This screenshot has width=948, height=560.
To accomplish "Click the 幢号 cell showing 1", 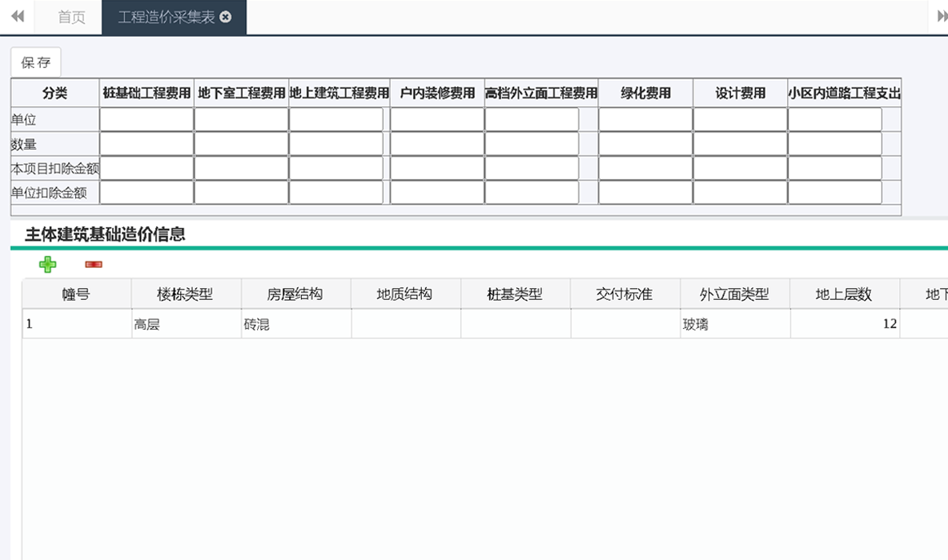I will coord(77,324).
